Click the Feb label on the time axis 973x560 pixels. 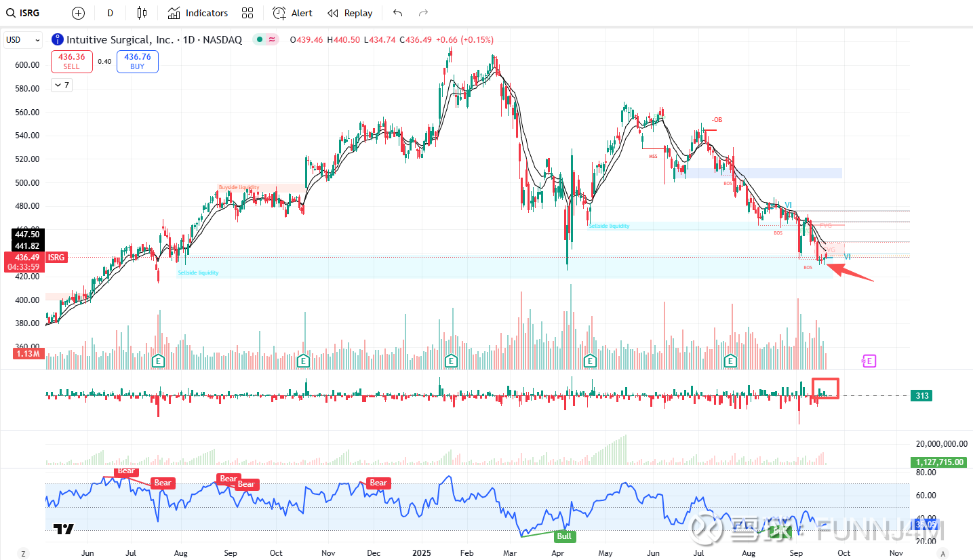point(467,553)
